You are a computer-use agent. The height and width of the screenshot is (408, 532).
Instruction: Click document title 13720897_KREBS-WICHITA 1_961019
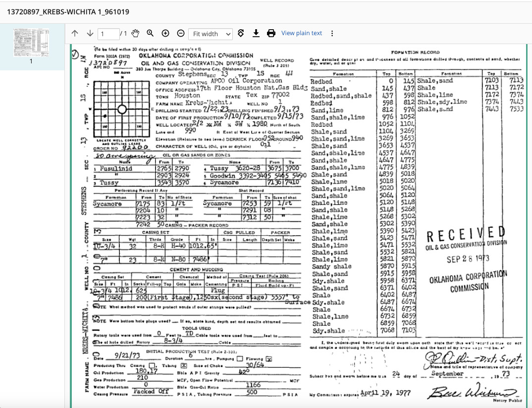[x=68, y=12]
